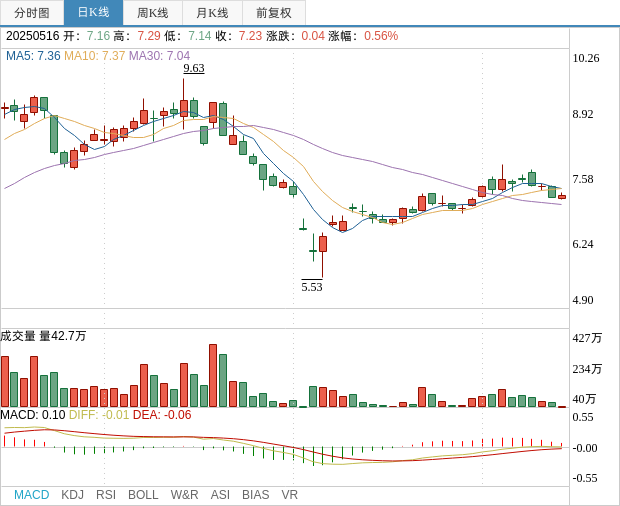Click the 8.92 price axis label

[x=583, y=114]
